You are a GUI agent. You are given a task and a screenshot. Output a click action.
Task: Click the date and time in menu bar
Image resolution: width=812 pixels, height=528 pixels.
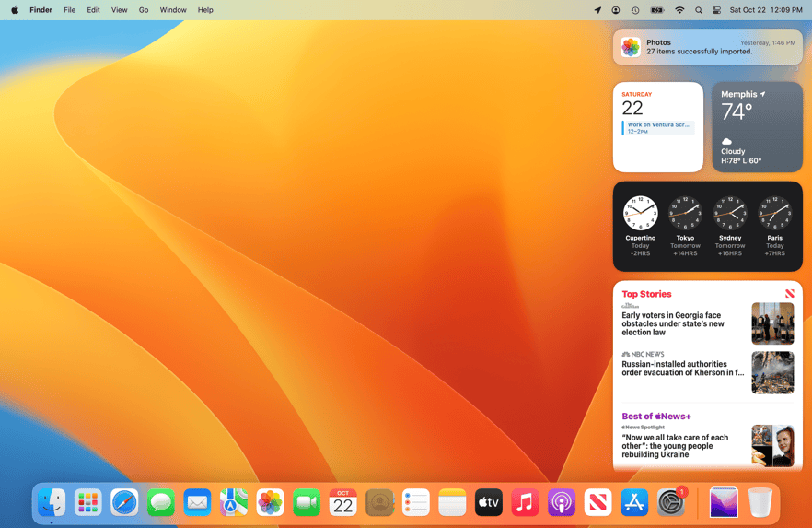coord(766,10)
